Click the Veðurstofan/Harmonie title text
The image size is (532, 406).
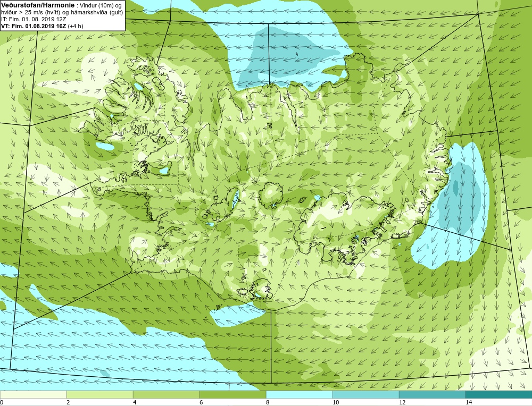click(38, 5)
